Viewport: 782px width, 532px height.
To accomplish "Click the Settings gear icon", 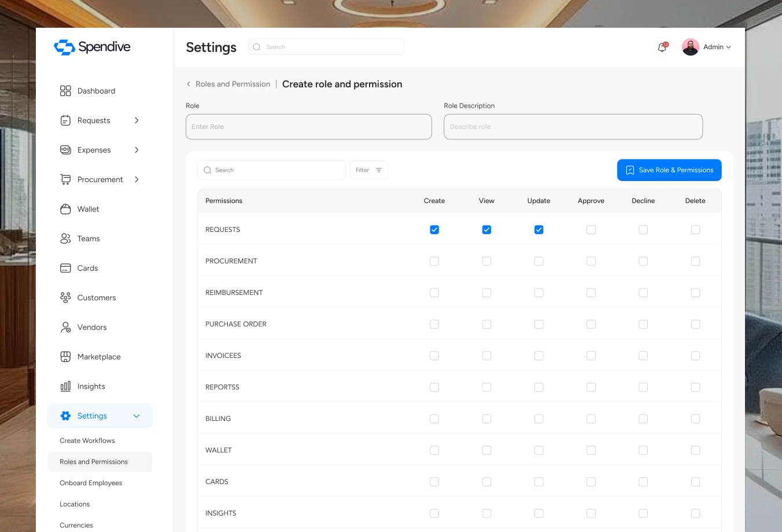I will (x=65, y=416).
